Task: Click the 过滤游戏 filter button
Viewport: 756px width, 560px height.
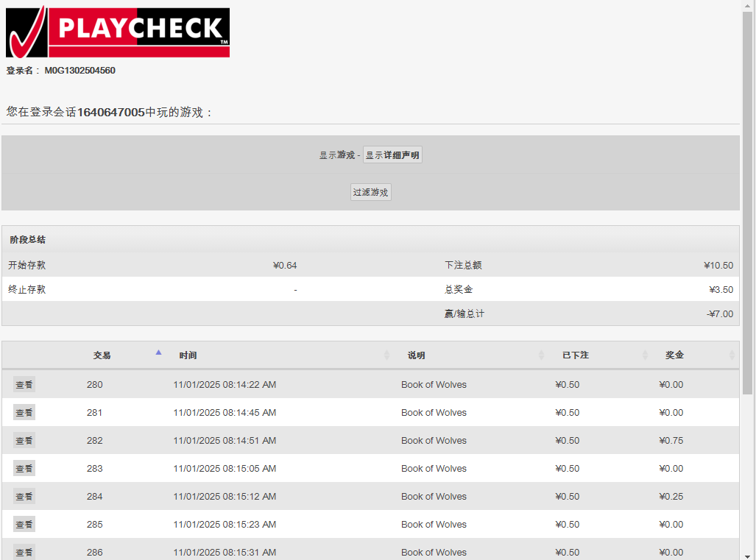Action: click(370, 193)
